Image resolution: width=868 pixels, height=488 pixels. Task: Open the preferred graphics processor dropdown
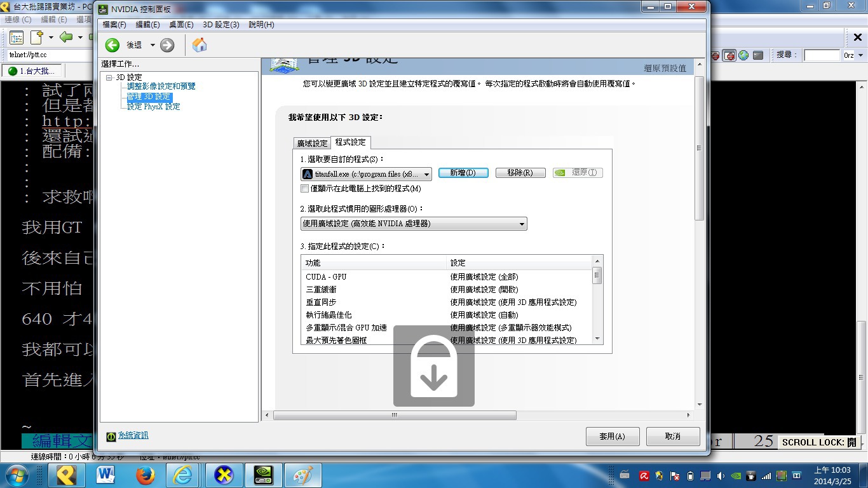pyautogui.click(x=414, y=224)
